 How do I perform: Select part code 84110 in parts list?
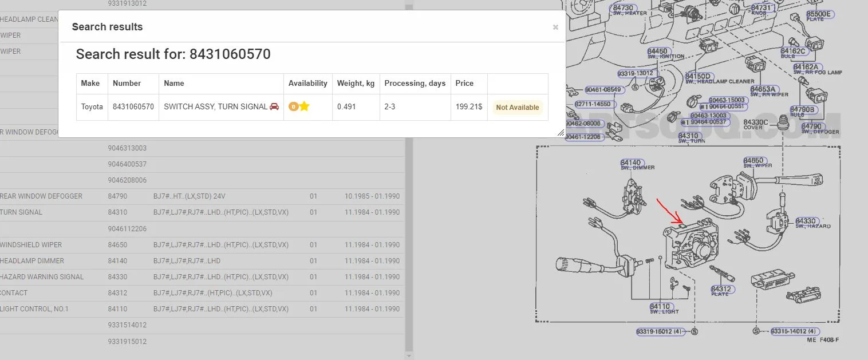117,309
